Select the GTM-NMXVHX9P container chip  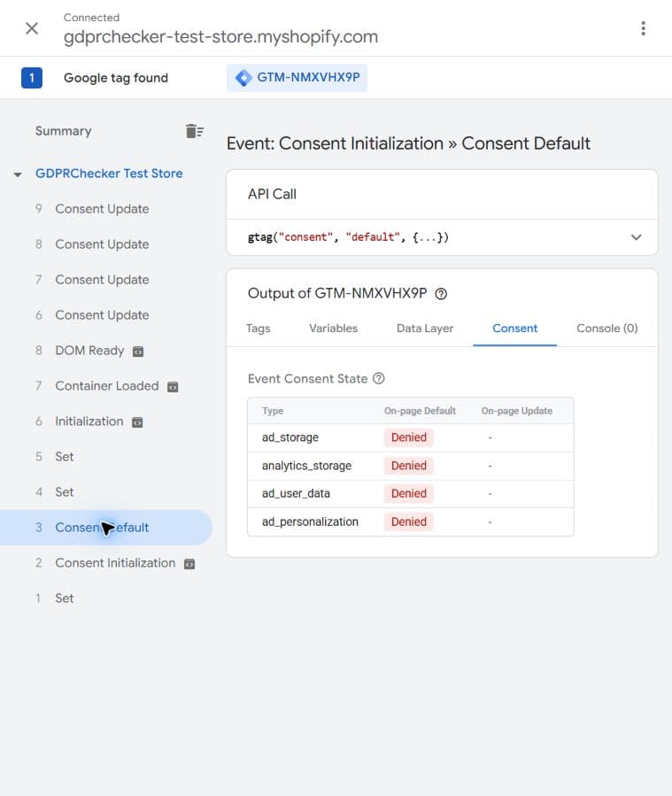297,78
